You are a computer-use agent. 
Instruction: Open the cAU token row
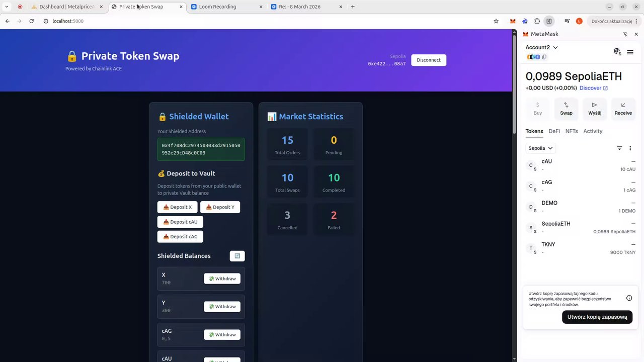pyautogui.click(x=581, y=165)
